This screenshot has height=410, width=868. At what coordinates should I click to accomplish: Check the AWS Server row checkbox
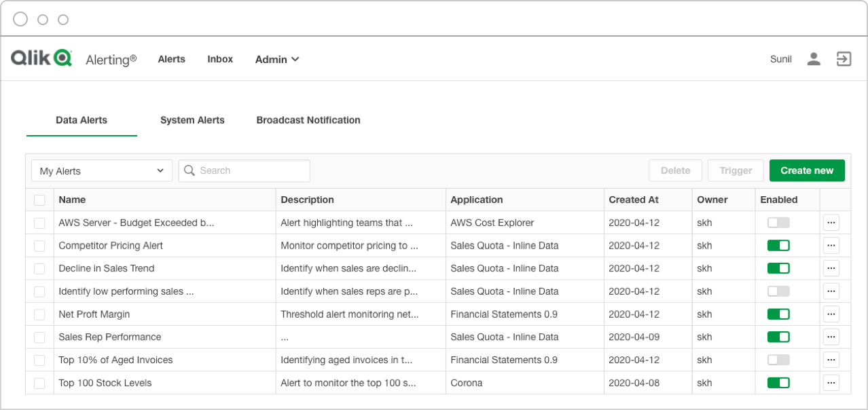click(x=39, y=223)
